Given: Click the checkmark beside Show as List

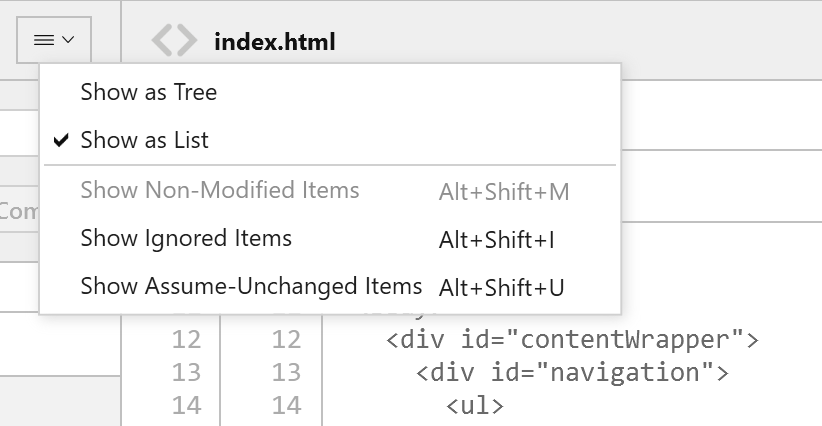Looking at the screenshot, I should coord(61,140).
